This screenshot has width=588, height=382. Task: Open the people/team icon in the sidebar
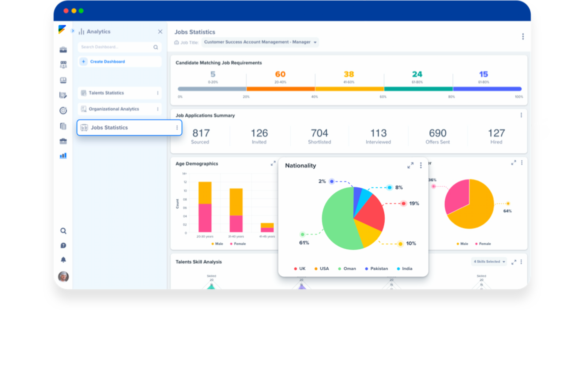click(x=63, y=65)
